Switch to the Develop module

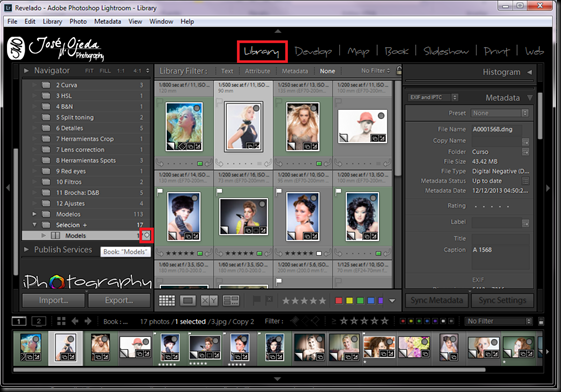click(313, 52)
